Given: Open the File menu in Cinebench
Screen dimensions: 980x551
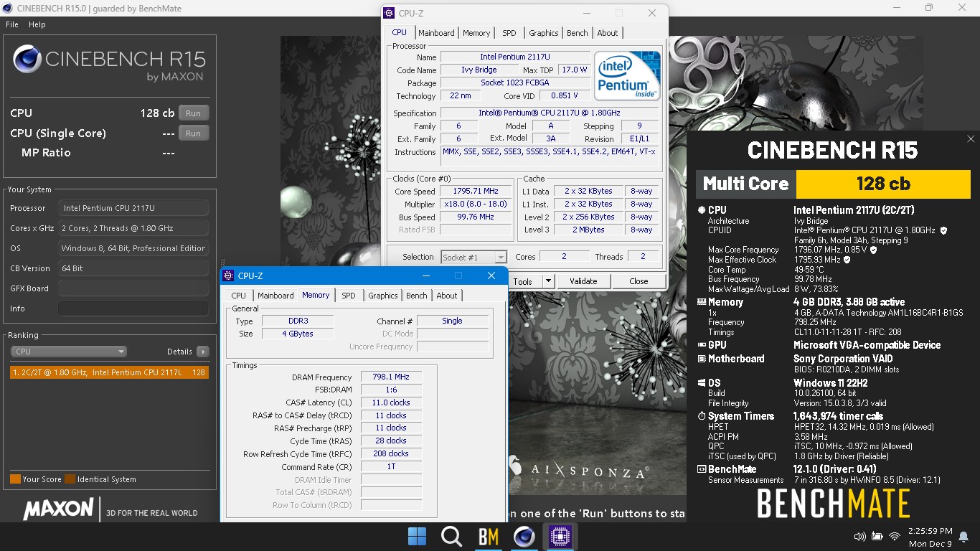Looking at the screenshot, I should click(12, 24).
